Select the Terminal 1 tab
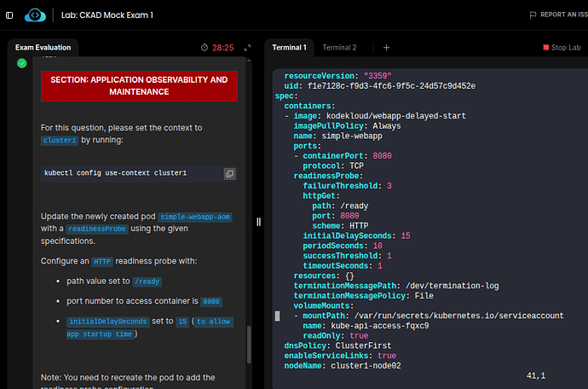Viewport: 588px width, 389px height. tap(289, 48)
